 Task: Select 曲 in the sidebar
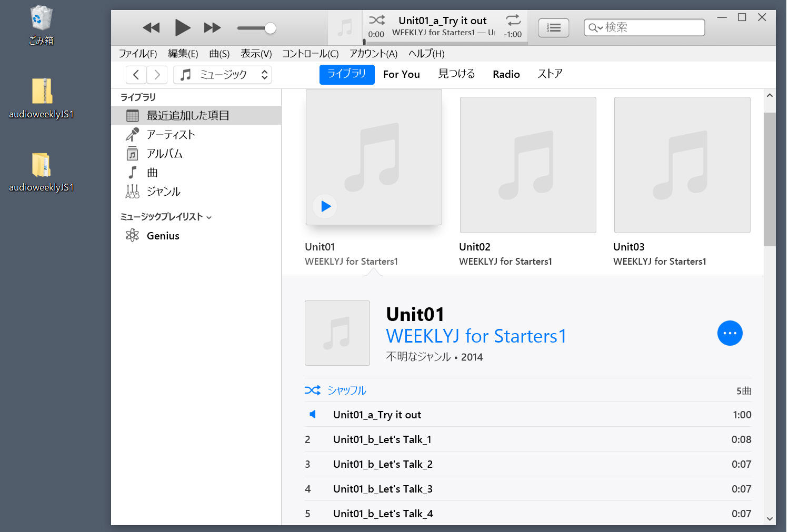[x=196, y=173]
